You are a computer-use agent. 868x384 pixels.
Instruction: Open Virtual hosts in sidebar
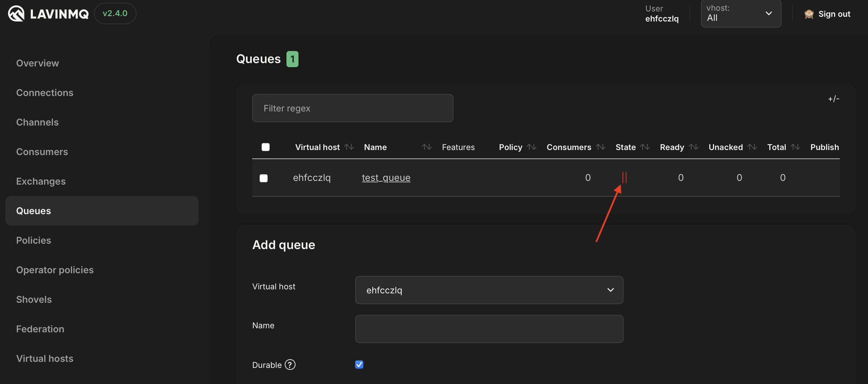coord(45,358)
